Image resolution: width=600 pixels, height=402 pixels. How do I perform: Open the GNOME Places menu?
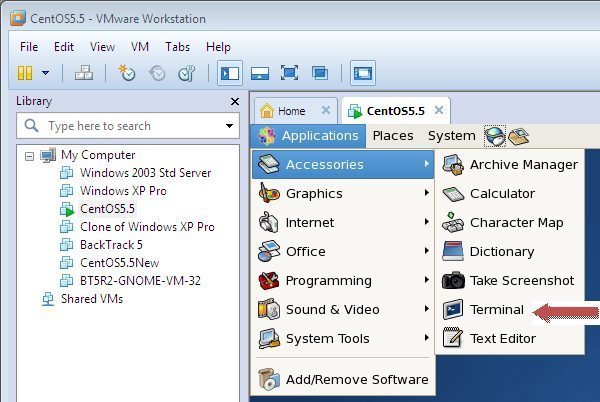(x=393, y=136)
